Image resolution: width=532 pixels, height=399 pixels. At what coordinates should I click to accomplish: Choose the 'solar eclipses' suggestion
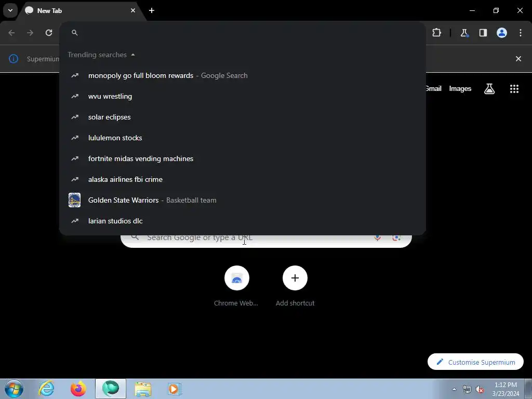243,117
